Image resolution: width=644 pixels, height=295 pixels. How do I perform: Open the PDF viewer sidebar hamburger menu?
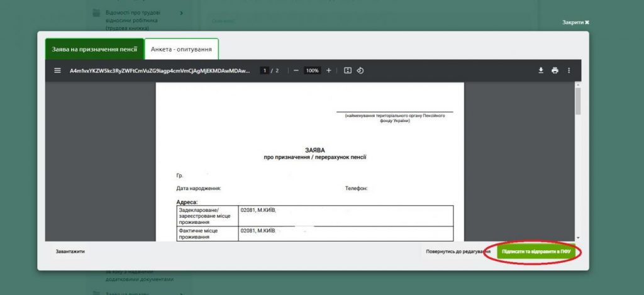[57, 70]
